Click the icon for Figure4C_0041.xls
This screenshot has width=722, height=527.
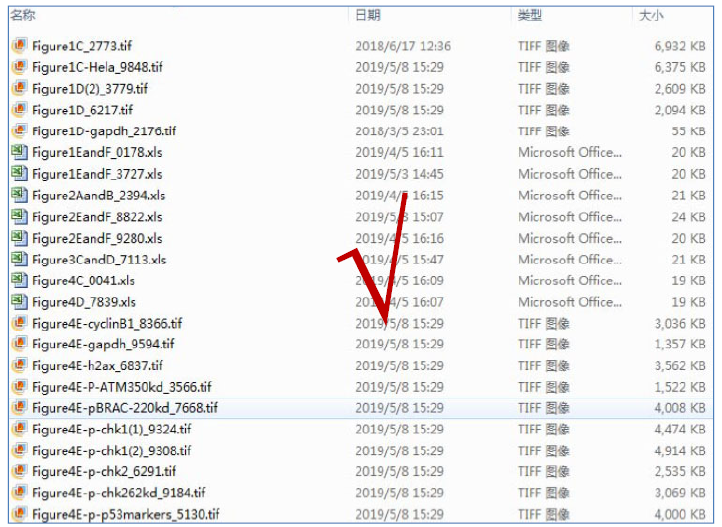point(19,280)
